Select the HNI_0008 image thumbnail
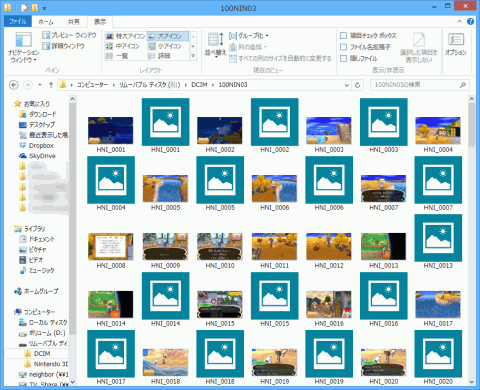Screen dimensions: 480x390 [x=111, y=247]
